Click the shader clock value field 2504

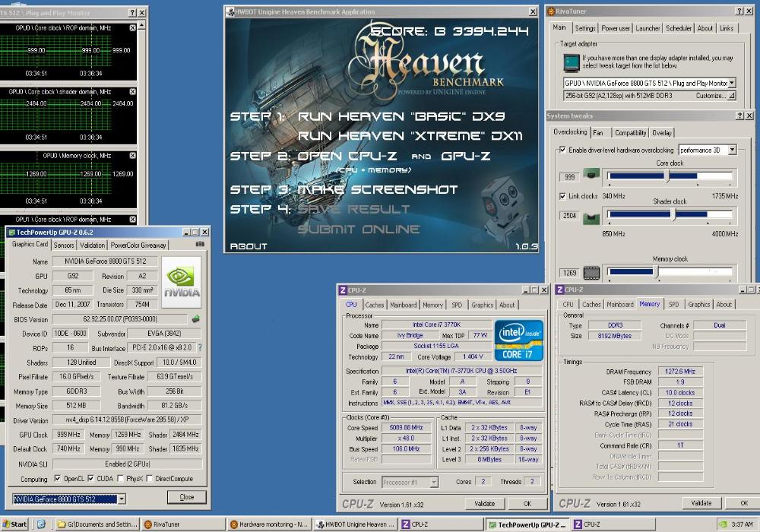pyautogui.click(x=569, y=216)
